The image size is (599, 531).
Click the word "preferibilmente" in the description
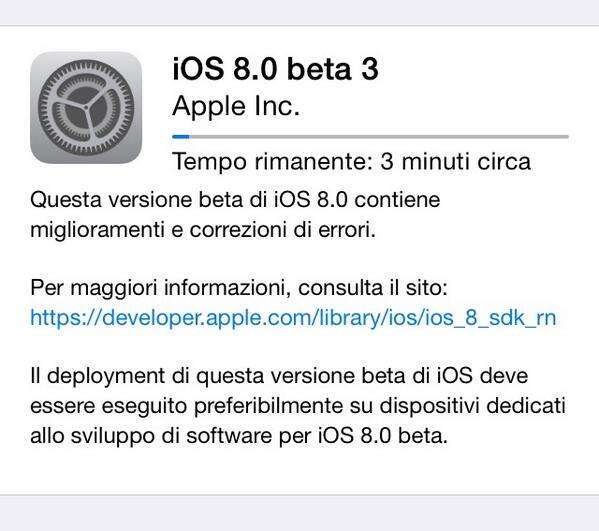268,406
